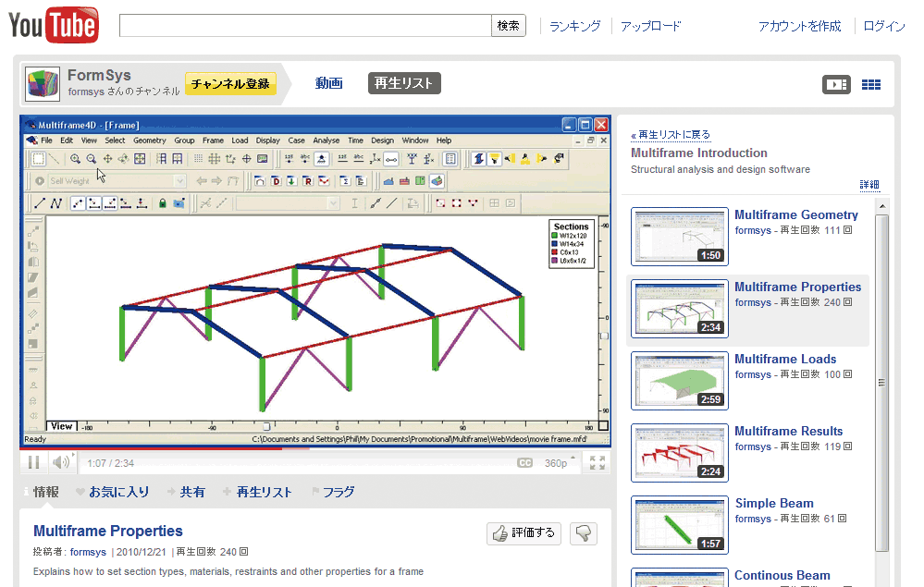Click Multiframe Properties playlist title
Screen dimensions: 924x587
[798, 287]
